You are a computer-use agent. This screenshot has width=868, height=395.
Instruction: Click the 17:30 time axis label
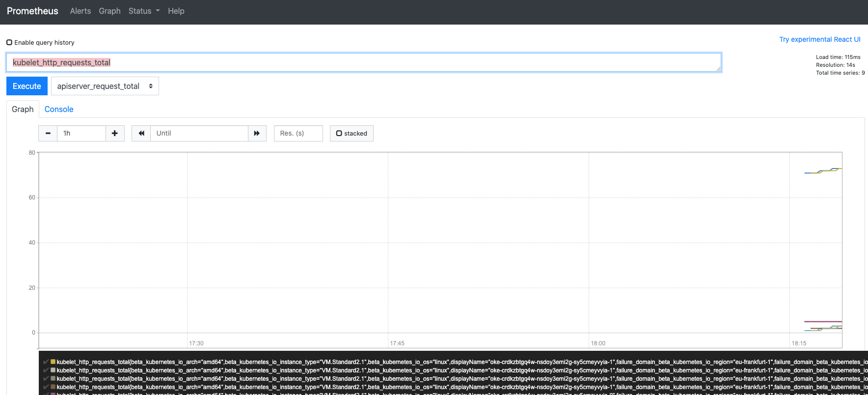click(196, 343)
